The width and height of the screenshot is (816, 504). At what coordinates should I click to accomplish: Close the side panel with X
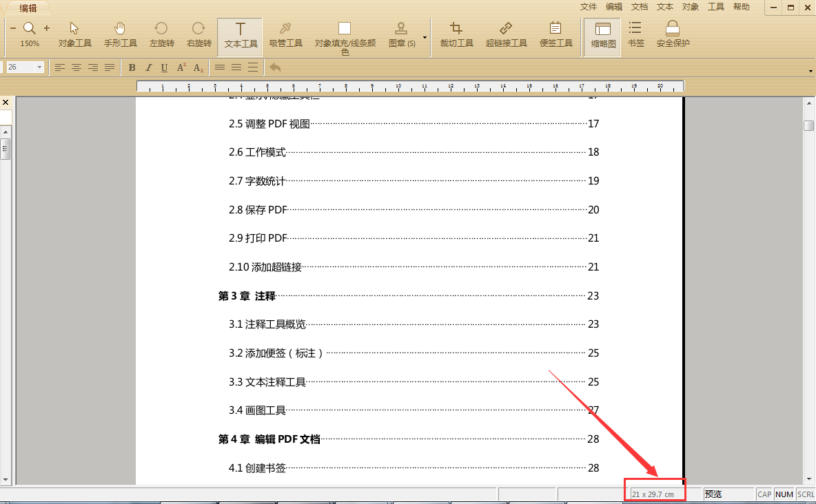click(6, 103)
